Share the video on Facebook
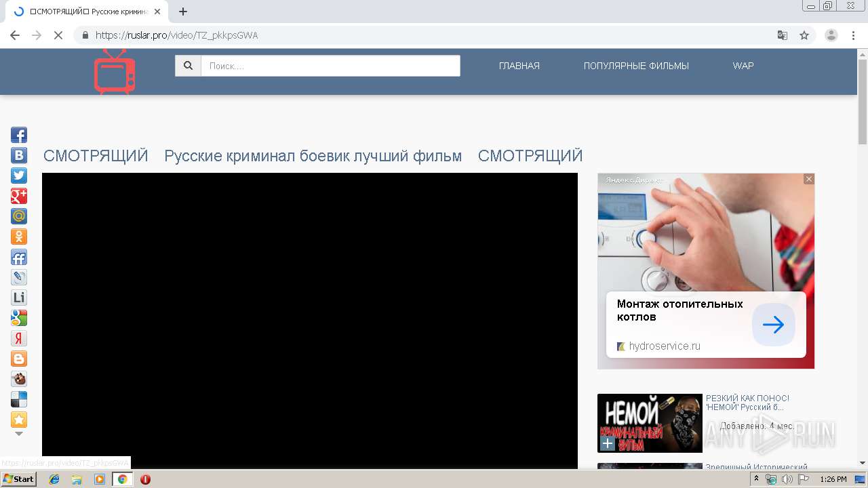This screenshot has height=488, width=868. point(19,135)
